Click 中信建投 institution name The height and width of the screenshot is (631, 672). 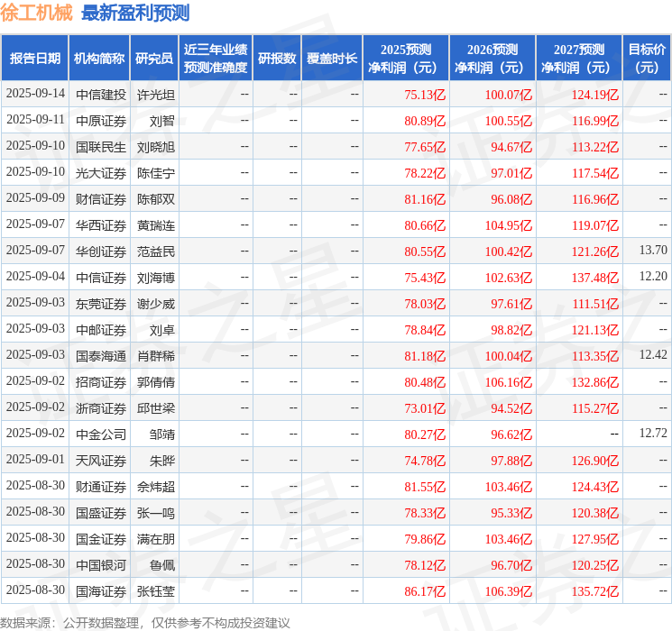click(100, 94)
